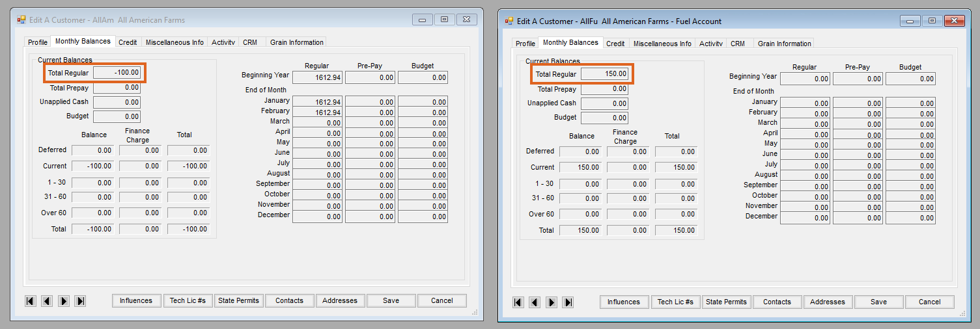The image size is (980, 329).
Task: Click State Permits button in AllAm window
Action: 238,300
